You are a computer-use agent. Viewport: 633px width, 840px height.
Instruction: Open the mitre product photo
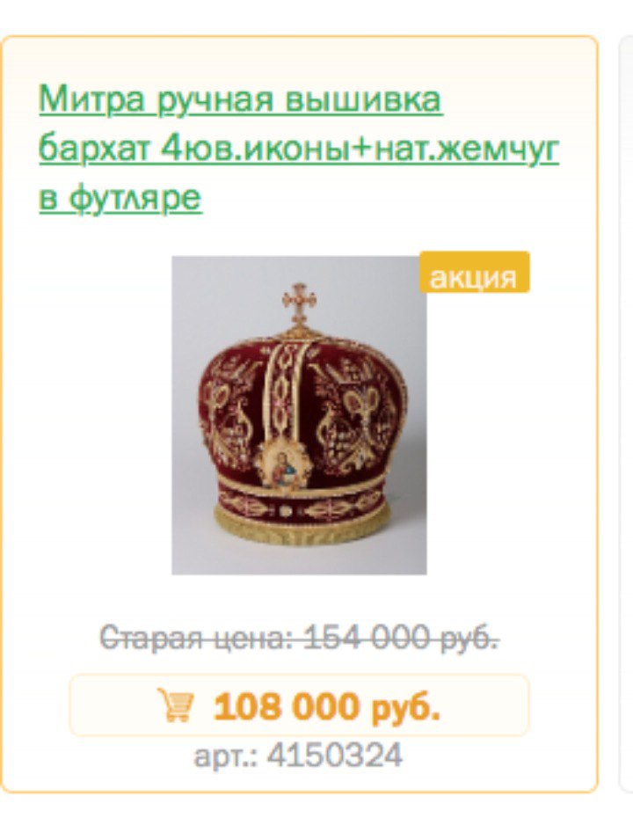[299, 415]
